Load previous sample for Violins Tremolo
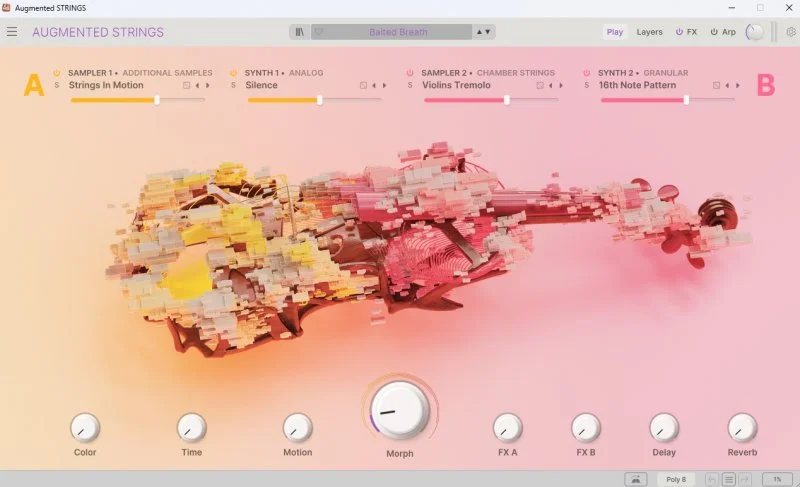This screenshot has width=800, height=487. (x=551, y=85)
